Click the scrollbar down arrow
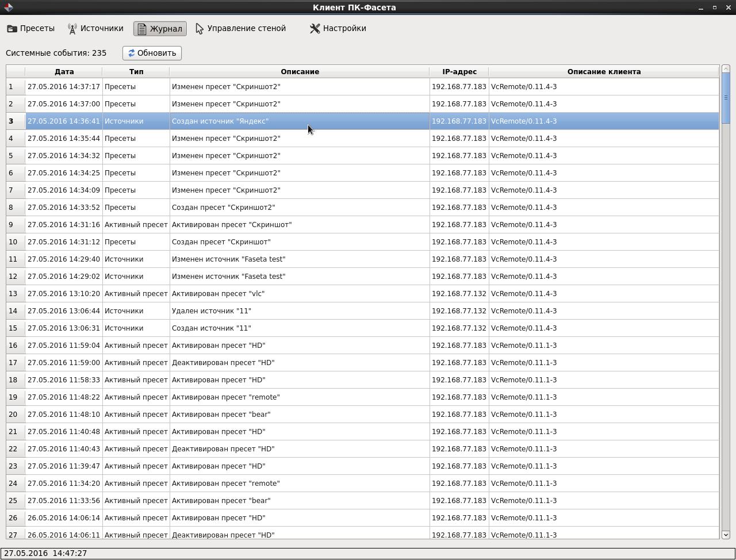This screenshot has height=560, width=736. coord(726,535)
